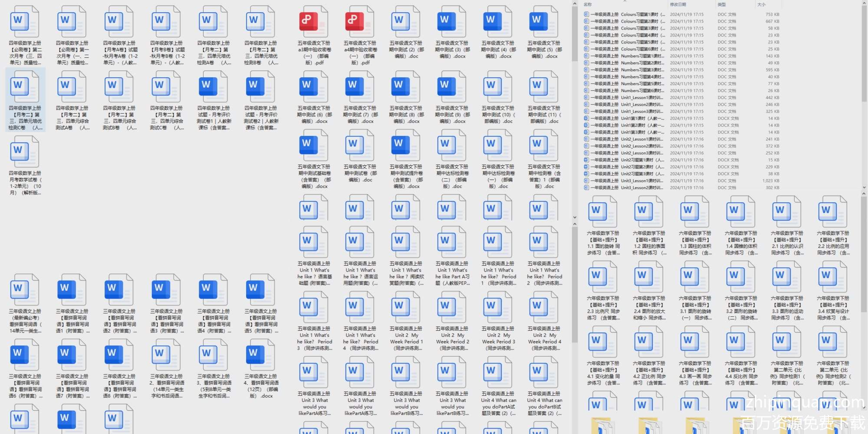Open 三年级语文 看拼音写词语1 document icon
Viewport: 868px width, 434px height.
(x=72, y=289)
